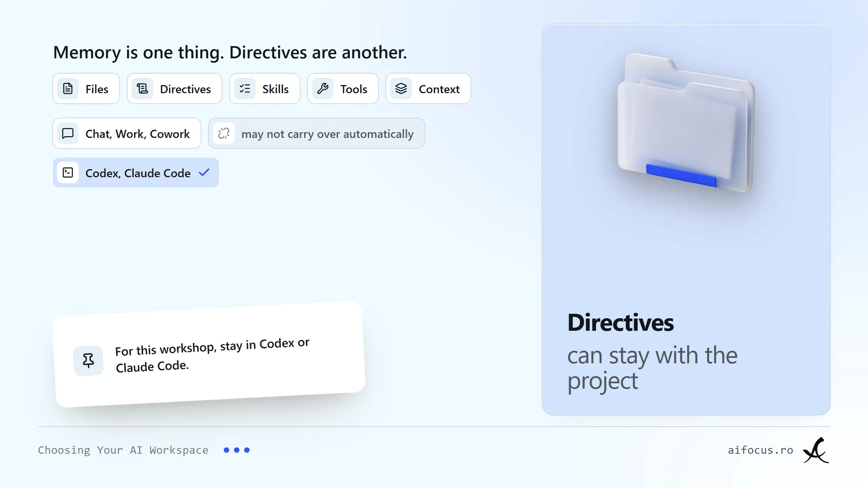Click the terminal icon beside Codex
This screenshot has width=868, height=488.
68,172
